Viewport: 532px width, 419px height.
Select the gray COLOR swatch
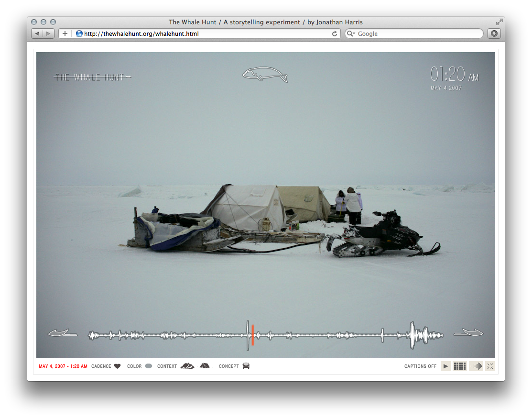[x=149, y=365]
